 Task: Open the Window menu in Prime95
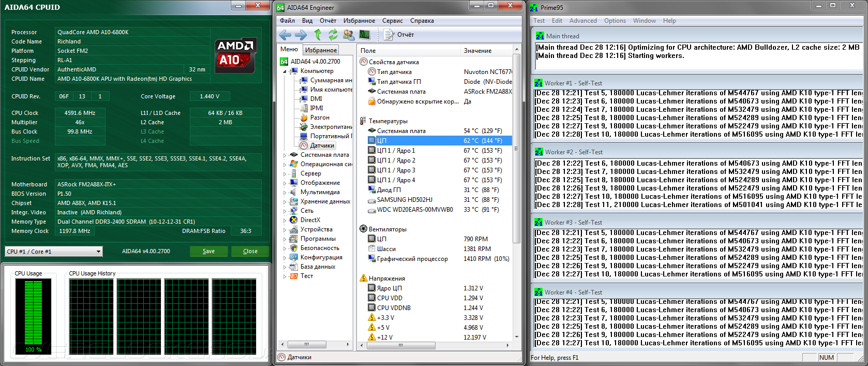644,21
